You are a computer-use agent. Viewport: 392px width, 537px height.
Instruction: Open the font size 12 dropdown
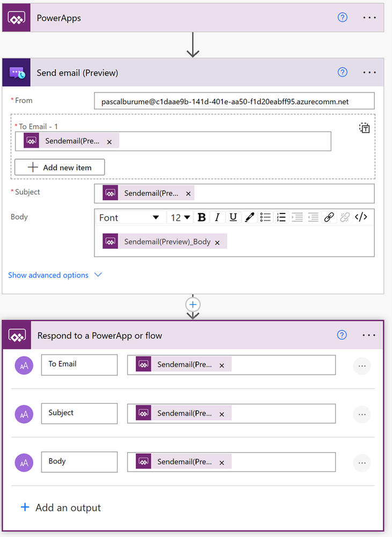click(x=180, y=218)
